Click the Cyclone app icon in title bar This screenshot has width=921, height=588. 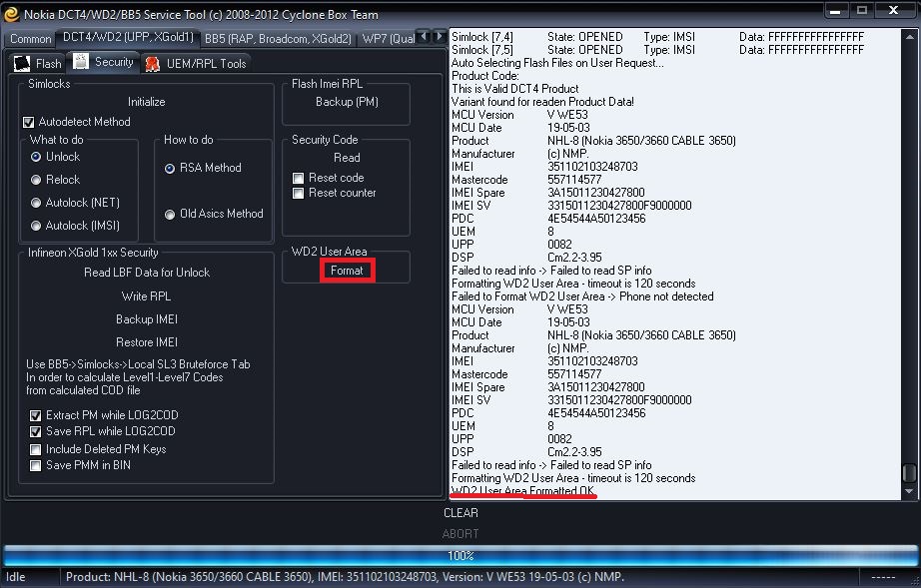11,14
